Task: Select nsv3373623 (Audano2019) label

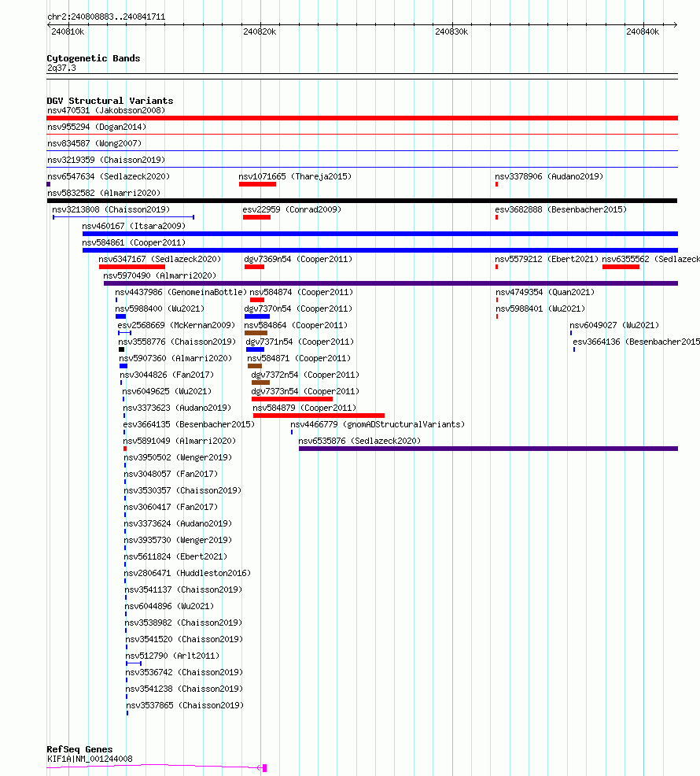Action: [x=177, y=408]
